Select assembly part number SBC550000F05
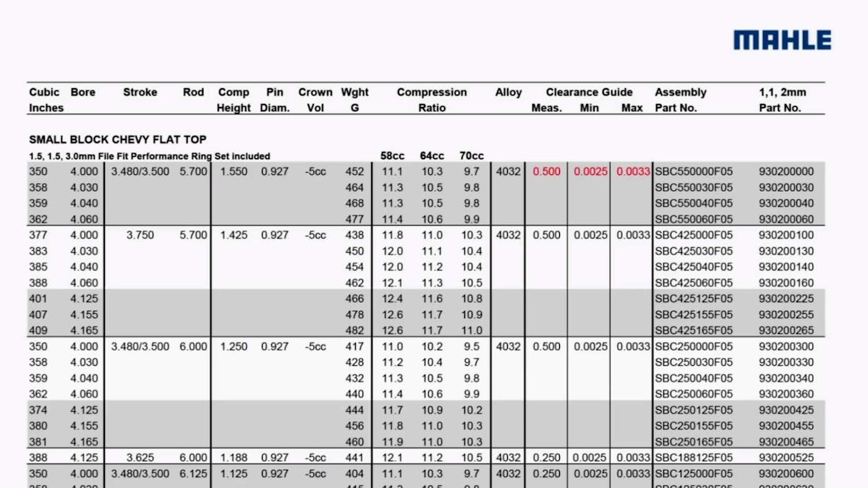This screenshot has height=488, width=868. (694, 172)
